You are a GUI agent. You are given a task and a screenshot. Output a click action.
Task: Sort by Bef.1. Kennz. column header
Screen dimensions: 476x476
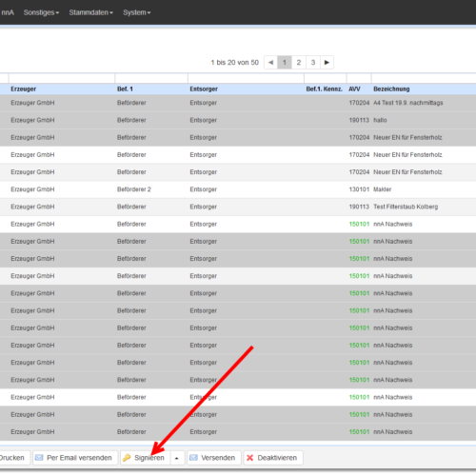pos(324,89)
